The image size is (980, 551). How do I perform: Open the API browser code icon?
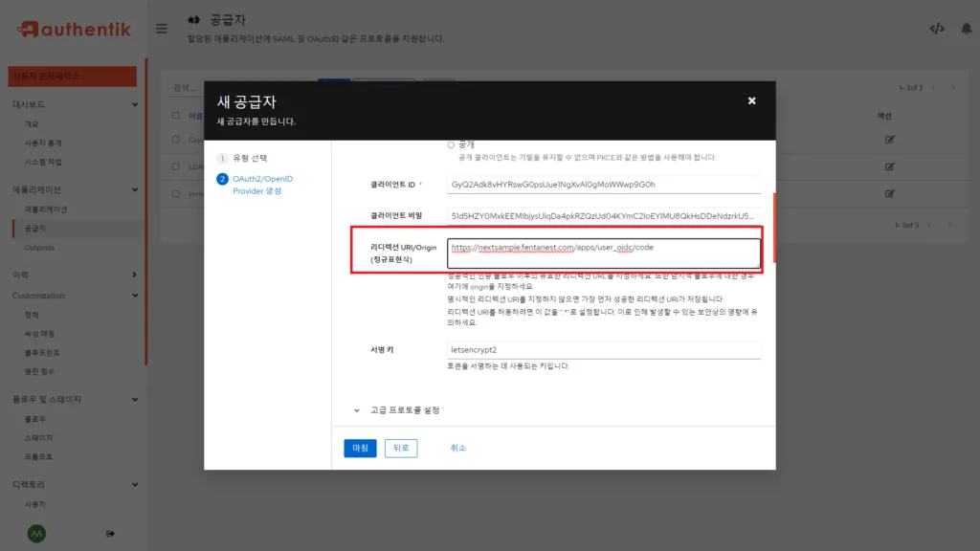936,29
